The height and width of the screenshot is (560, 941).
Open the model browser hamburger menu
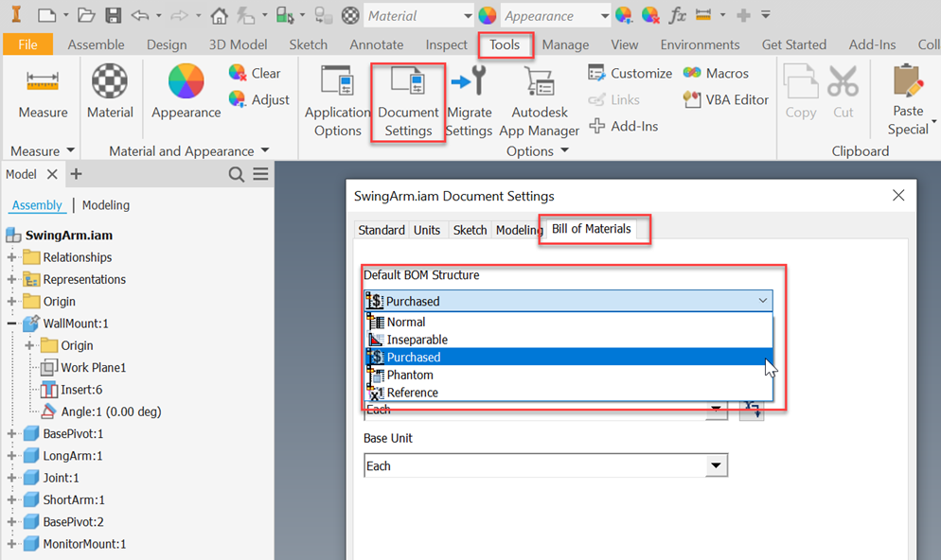(260, 174)
